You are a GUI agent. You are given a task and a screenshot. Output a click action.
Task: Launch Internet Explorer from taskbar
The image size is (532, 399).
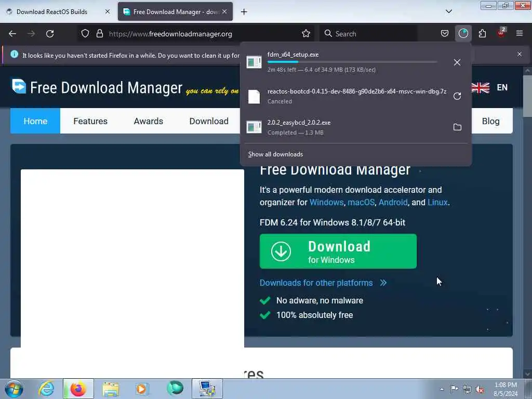coord(46,389)
